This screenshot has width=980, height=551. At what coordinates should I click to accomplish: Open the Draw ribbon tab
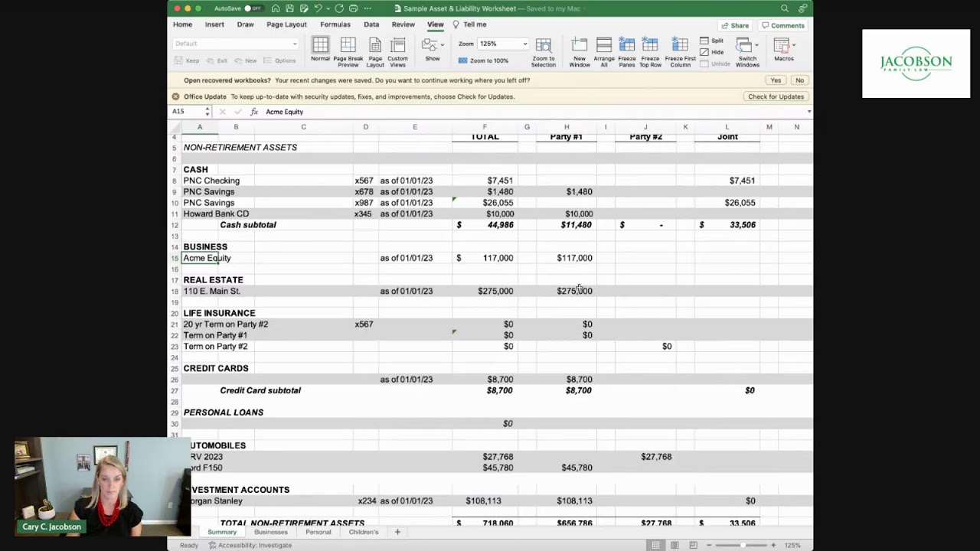click(x=245, y=24)
